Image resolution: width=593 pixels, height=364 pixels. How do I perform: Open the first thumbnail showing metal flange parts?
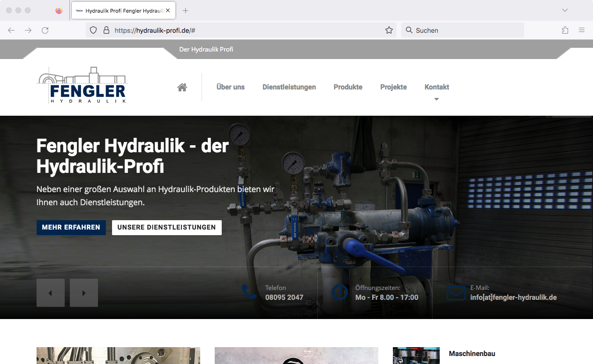point(118,356)
